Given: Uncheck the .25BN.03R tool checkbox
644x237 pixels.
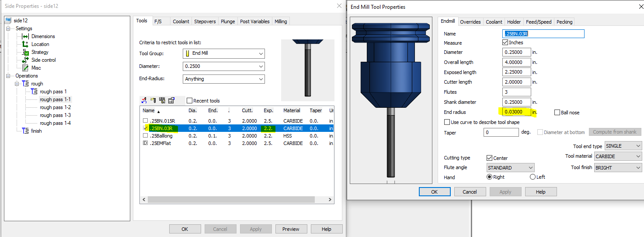Looking at the screenshot, I should point(145,128).
